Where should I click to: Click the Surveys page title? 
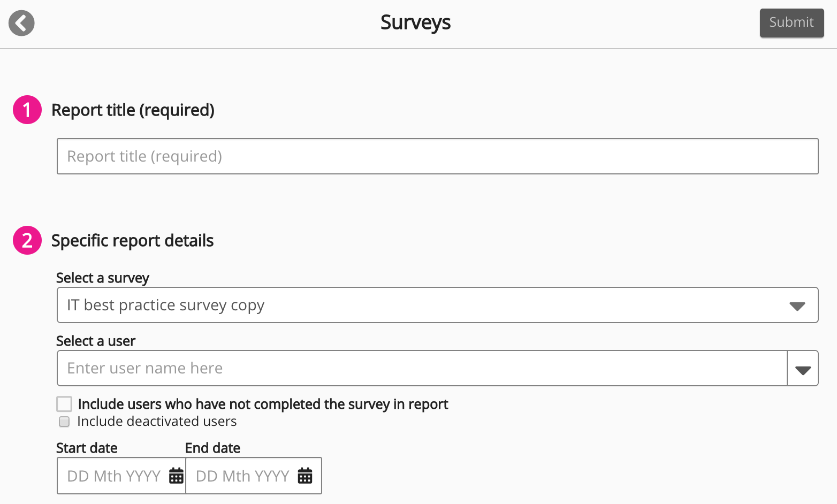416,22
